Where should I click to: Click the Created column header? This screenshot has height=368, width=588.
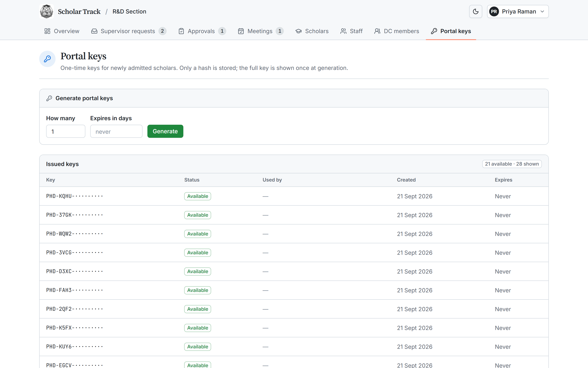(x=406, y=180)
